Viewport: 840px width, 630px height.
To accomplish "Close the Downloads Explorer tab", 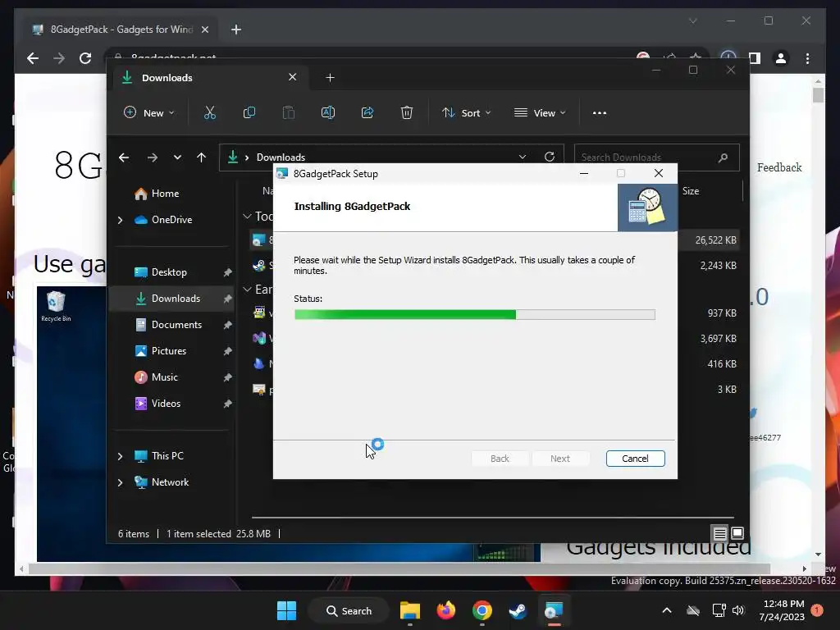I will tap(293, 77).
